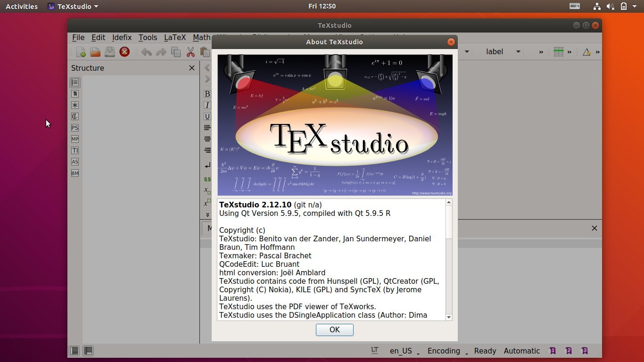Open left/right brackets panel icon

(74, 116)
